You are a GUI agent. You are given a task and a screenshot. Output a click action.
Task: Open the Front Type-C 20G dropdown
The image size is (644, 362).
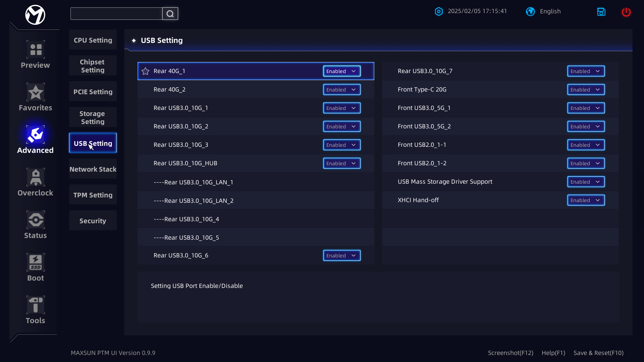click(586, 89)
